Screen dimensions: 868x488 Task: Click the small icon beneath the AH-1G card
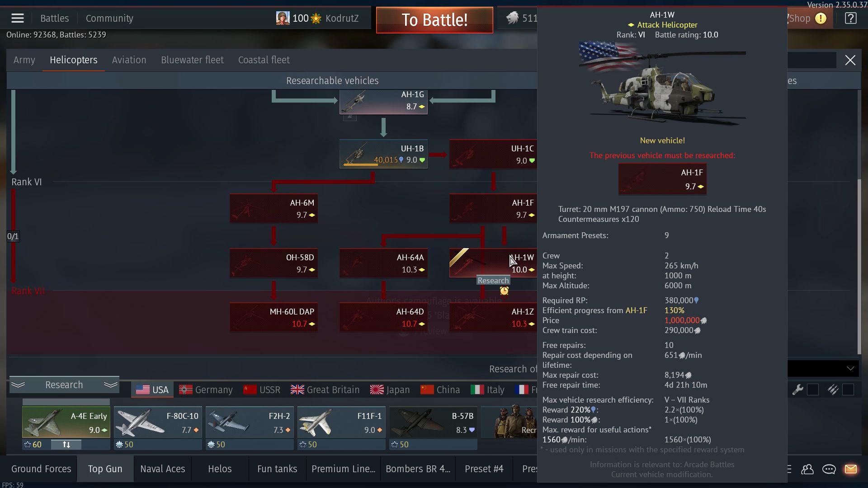coord(350,117)
